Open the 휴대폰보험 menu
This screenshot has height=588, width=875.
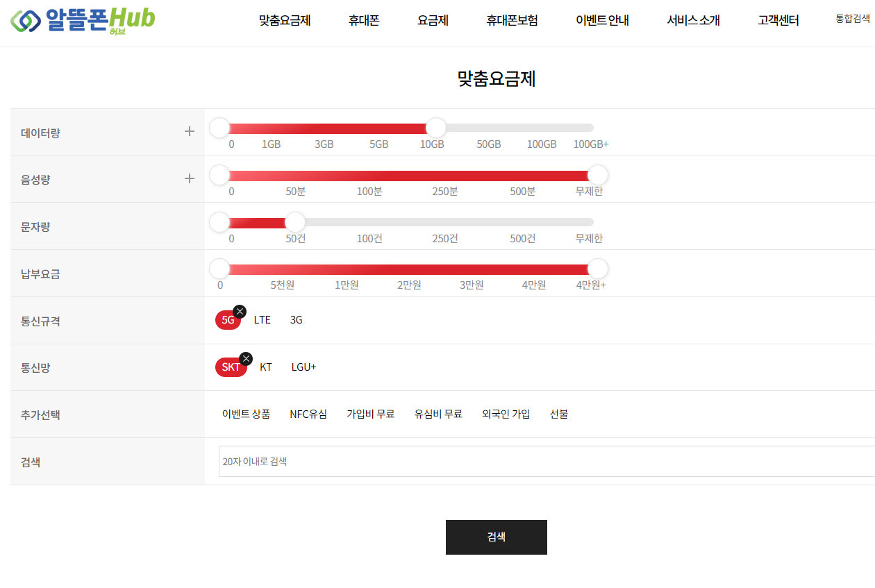(512, 21)
